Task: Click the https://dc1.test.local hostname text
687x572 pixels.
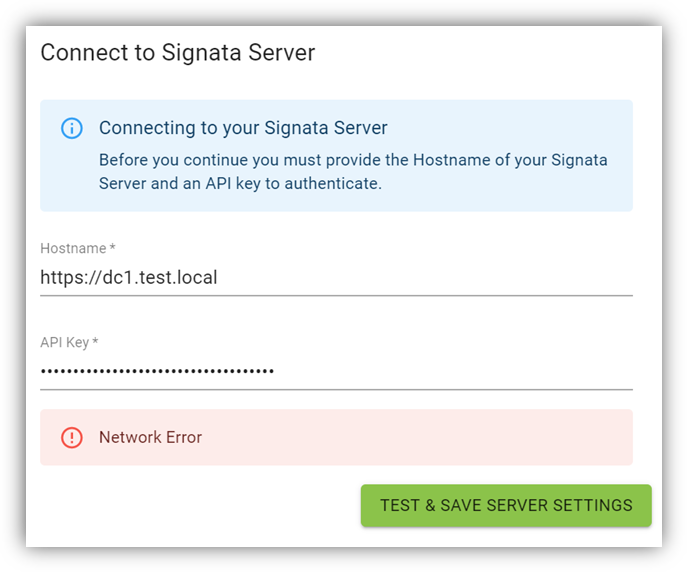Action: (x=128, y=278)
